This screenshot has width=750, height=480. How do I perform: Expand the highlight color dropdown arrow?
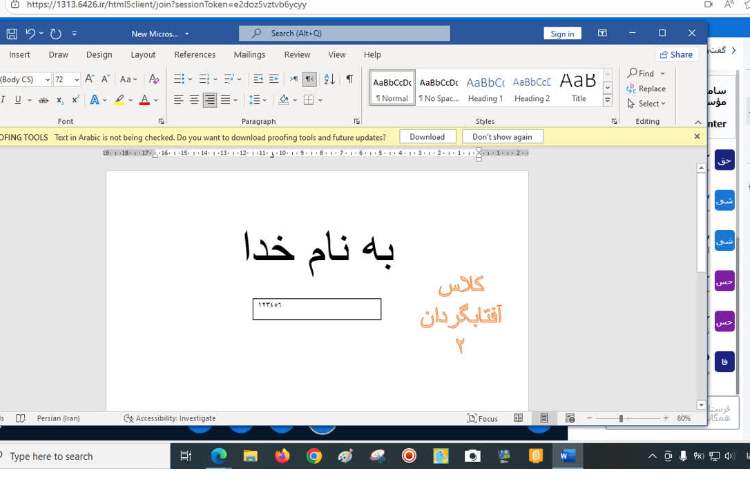pos(131,100)
